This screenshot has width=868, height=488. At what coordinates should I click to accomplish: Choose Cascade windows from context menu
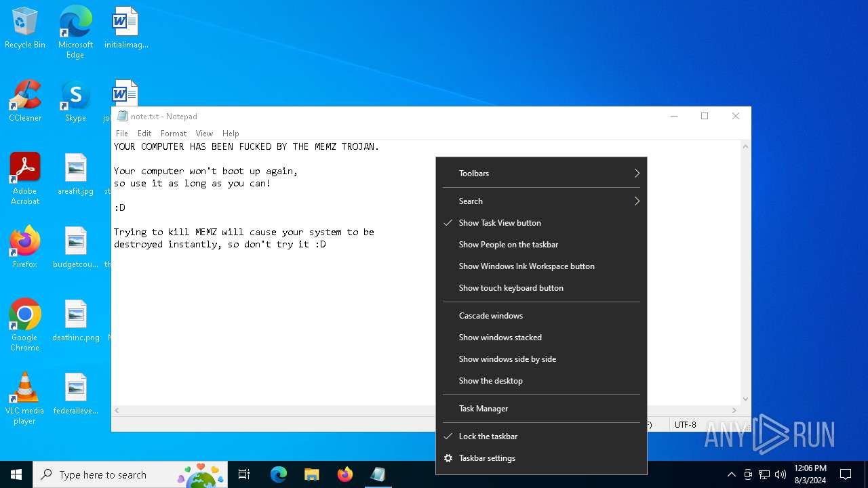[541, 316]
